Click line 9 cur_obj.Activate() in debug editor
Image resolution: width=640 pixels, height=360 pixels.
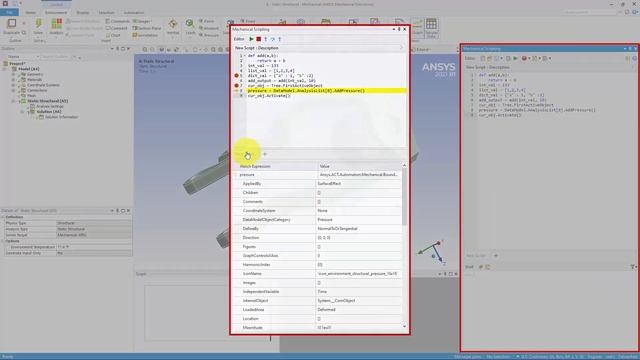click(269, 96)
